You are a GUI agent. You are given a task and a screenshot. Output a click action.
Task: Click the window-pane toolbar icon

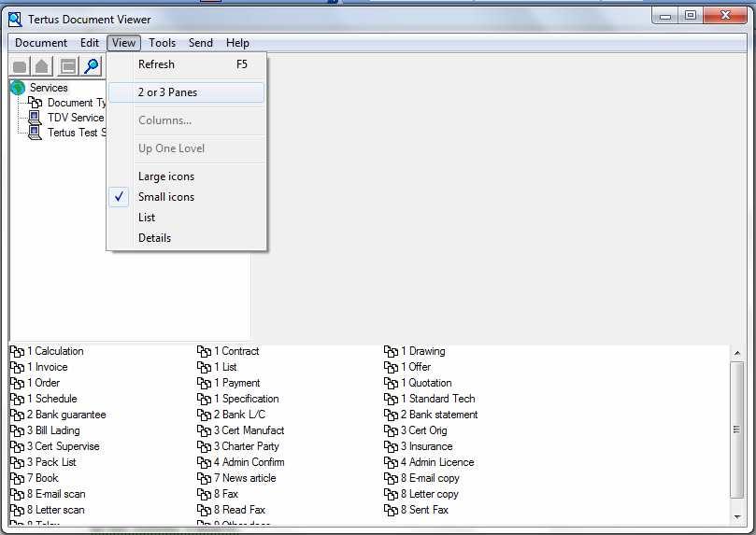[68, 66]
